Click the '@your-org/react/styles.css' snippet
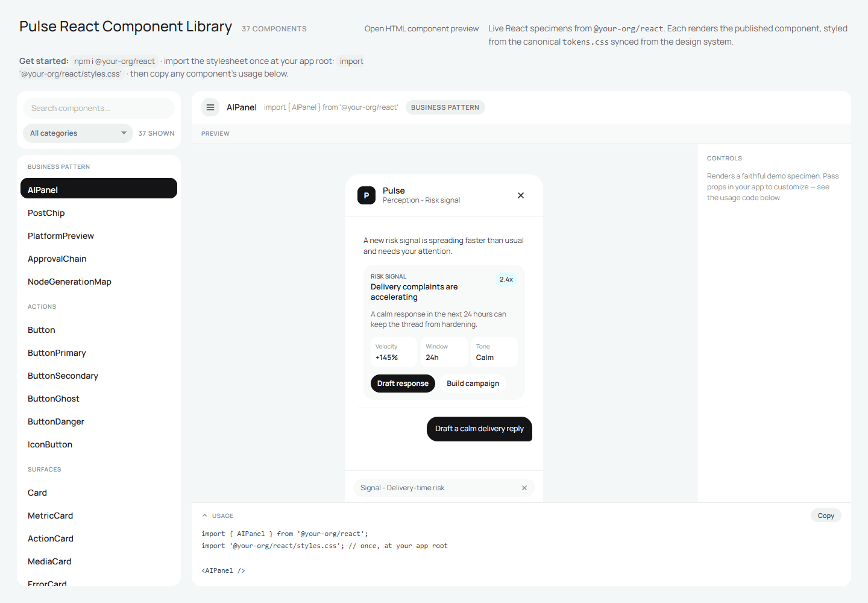868x603 pixels. (71, 74)
